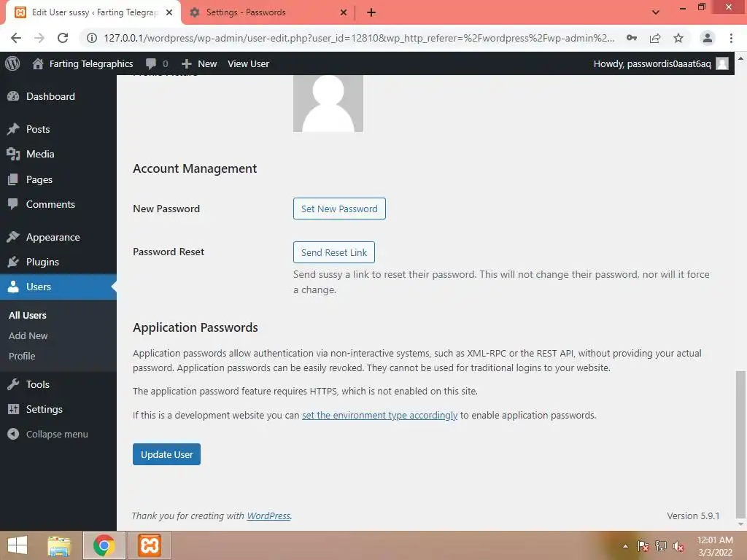Click the Version 5.9.1 footer text
The width and height of the screenshot is (747, 560).
pos(693,516)
